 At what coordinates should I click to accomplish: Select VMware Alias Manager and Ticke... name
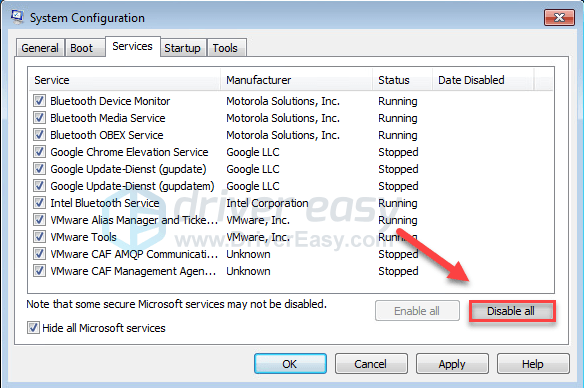[134, 220]
